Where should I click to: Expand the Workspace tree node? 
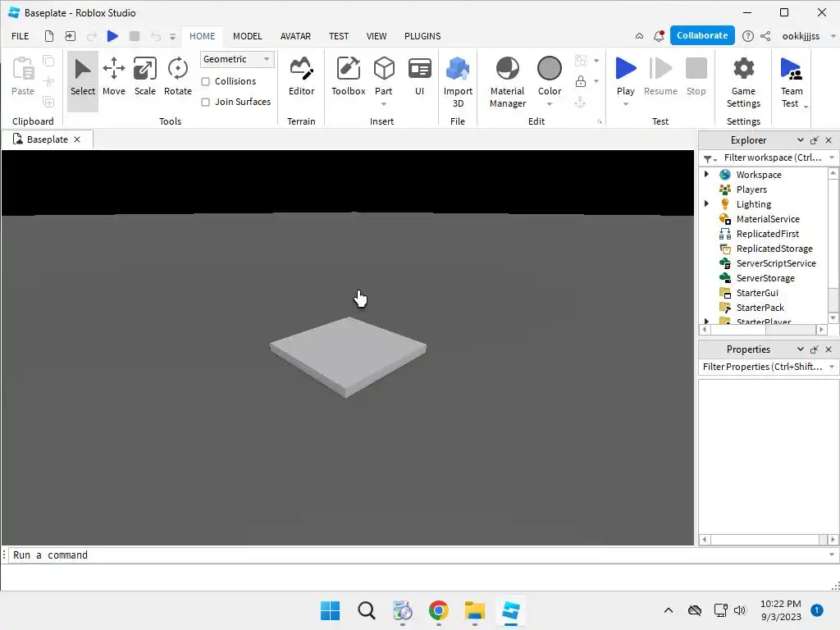706,174
